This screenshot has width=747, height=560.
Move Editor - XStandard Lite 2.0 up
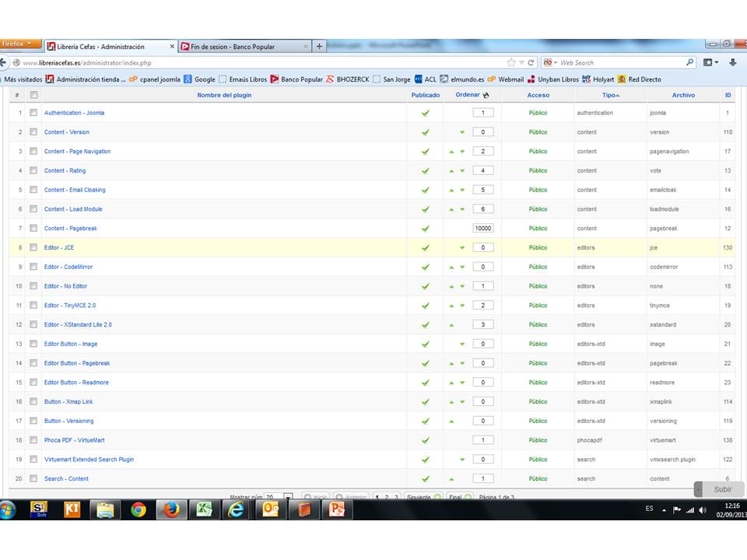coord(451,325)
